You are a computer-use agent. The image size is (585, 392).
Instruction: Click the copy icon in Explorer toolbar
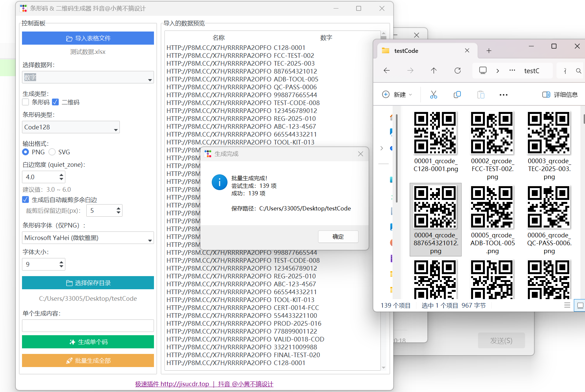pos(457,95)
